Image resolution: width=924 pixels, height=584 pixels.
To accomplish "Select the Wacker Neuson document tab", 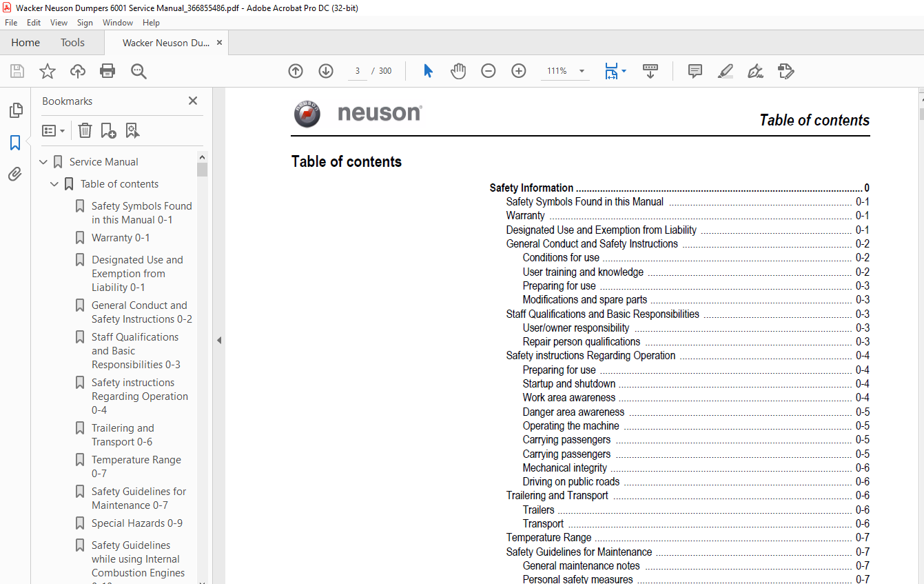I will pos(166,43).
